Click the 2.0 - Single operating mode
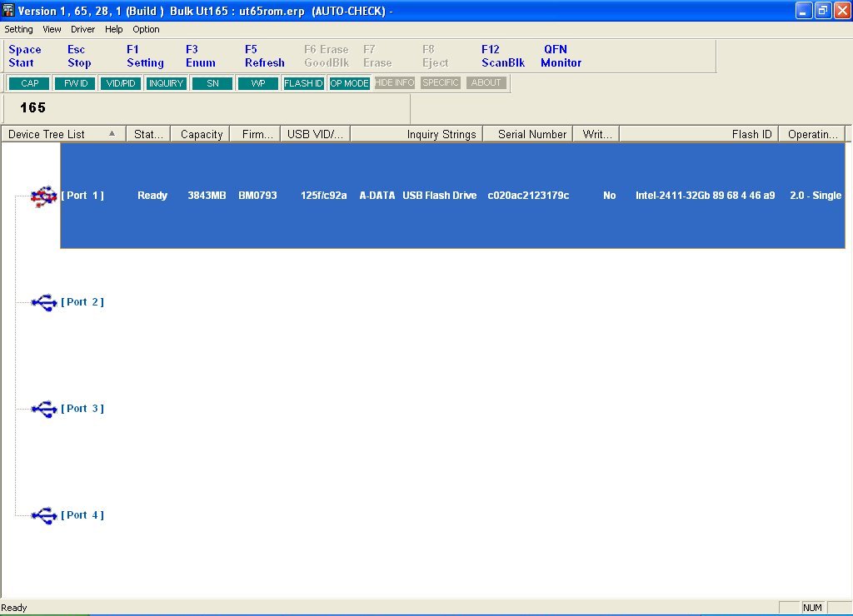Image resolution: width=853 pixels, height=616 pixels. click(816, 195)
